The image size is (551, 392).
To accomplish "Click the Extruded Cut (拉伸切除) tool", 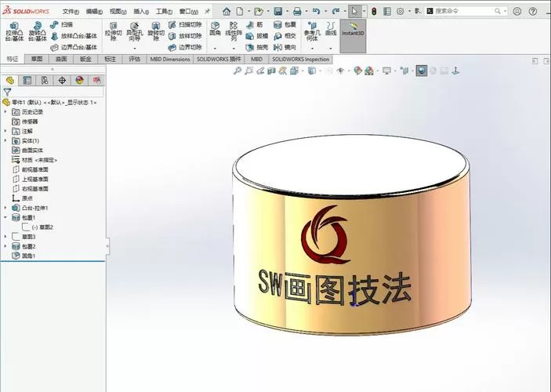I will [113, 31].
